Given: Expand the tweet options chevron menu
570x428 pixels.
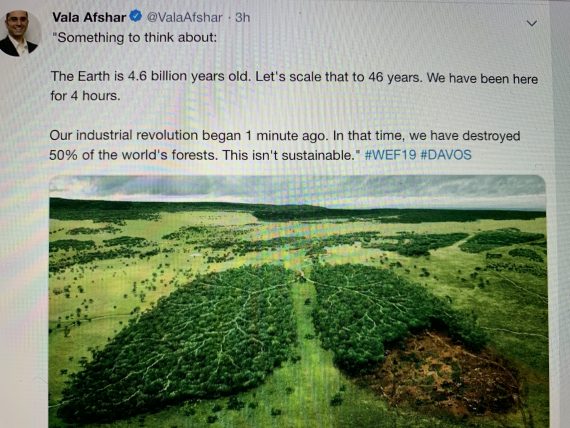Looking at the screenshot, I should pos(532,23).
